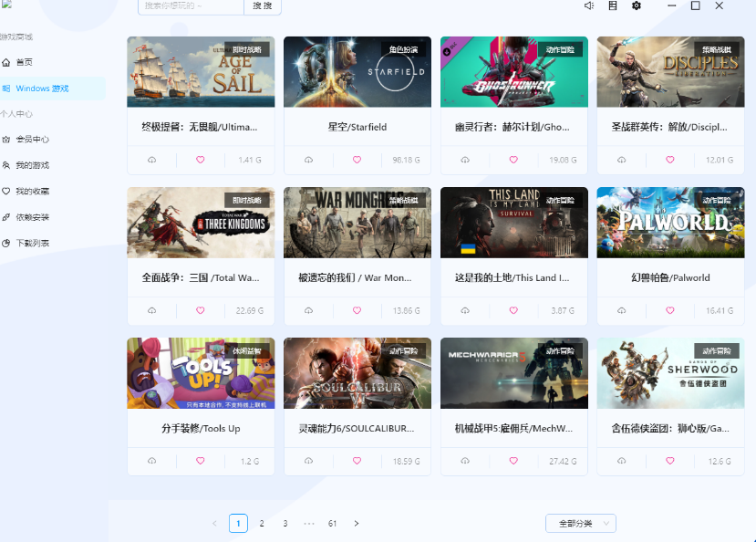
Task: Toggle heart on Palworld card
Action: (670, 310)
